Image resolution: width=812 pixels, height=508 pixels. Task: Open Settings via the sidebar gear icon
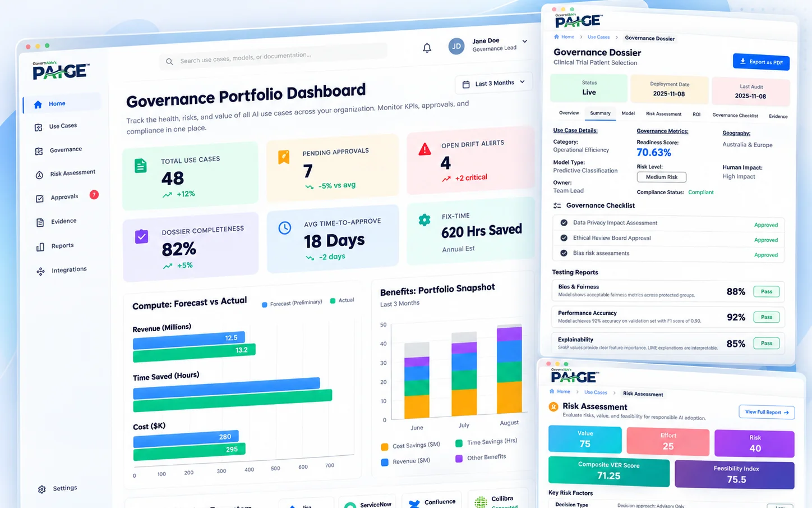pos(41,489)
